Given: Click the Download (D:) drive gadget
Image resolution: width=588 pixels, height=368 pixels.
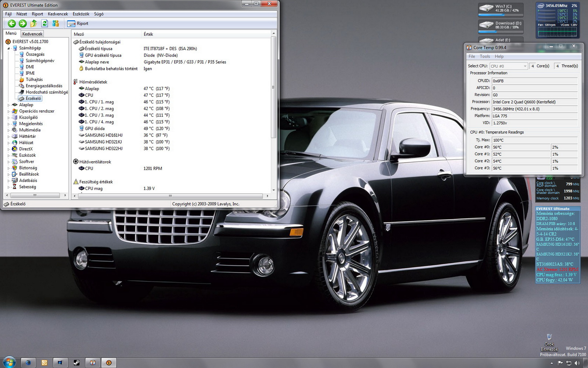Looking at the screenshot, I should point(501,26).
